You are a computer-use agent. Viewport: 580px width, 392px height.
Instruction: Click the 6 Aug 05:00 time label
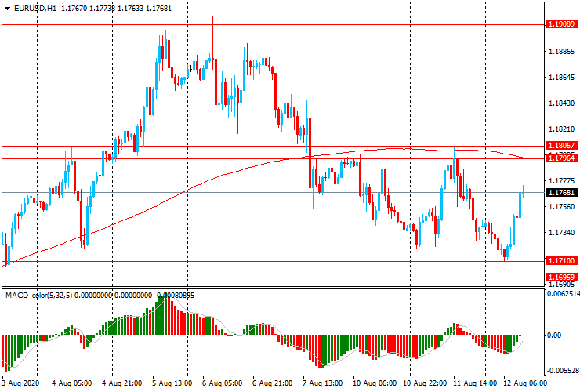click(x=223, y=383)
